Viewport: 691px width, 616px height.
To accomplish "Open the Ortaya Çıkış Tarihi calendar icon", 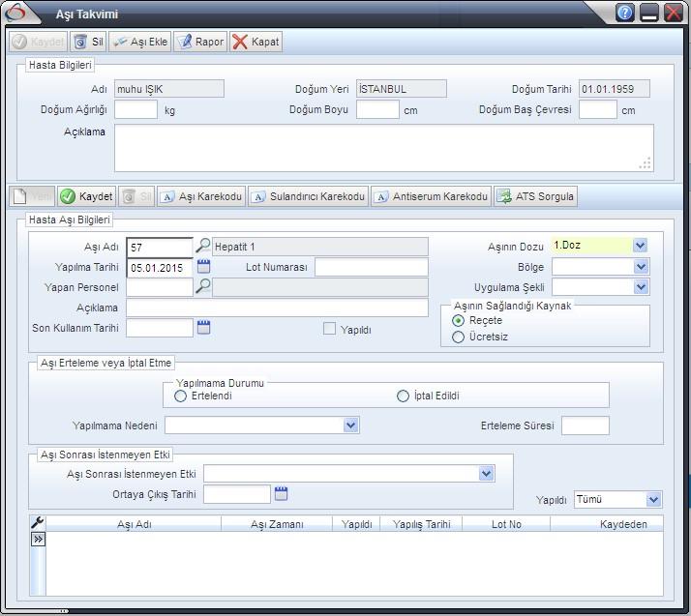I will 281,494.
